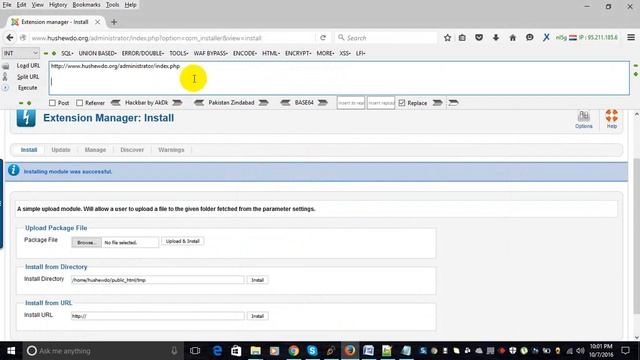The height and width of the screenshot is (360, 640).
Task: Click the arrow left of Pakistan Zindabad
Action: [199, 103]
